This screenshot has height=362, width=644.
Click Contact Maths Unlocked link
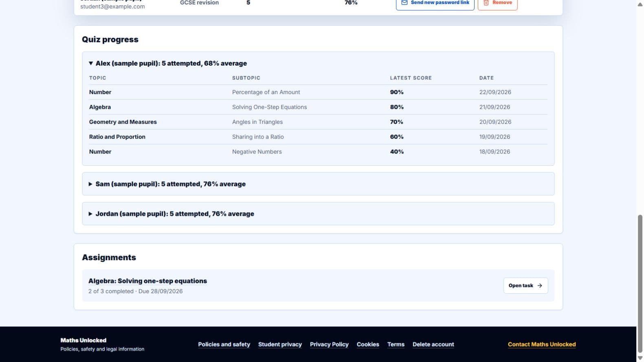[x=542, y=344]
